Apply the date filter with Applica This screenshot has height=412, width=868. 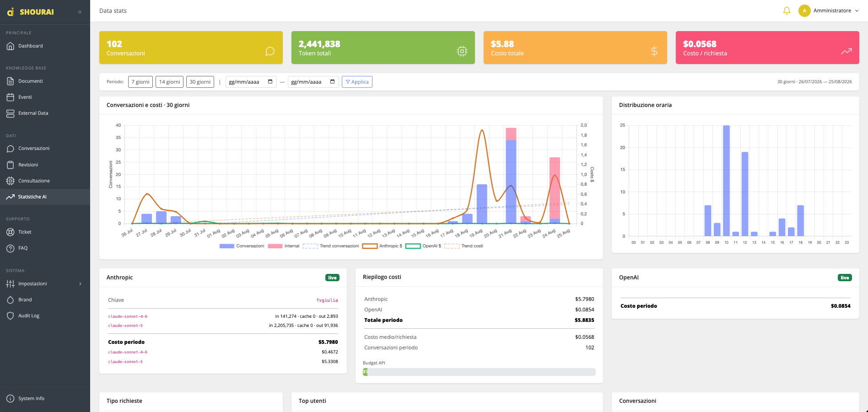click(357, 82)
